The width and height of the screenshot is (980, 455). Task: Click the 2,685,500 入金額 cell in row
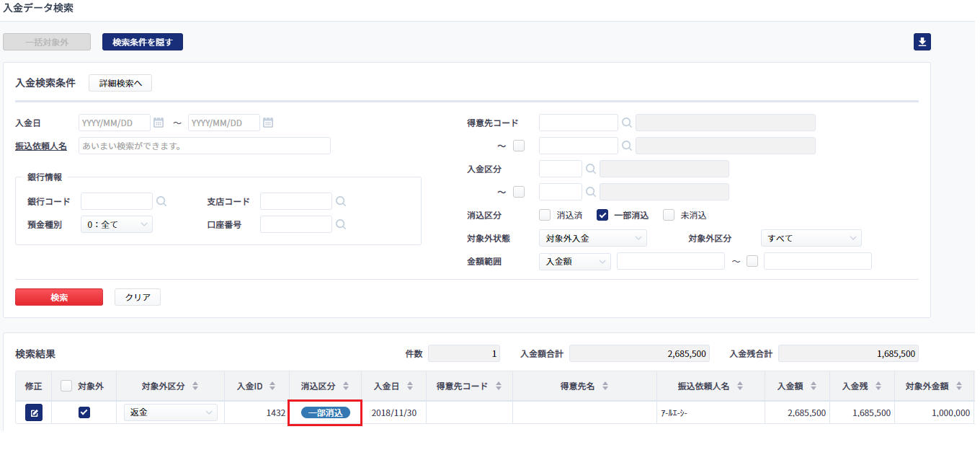pos(798,412)
